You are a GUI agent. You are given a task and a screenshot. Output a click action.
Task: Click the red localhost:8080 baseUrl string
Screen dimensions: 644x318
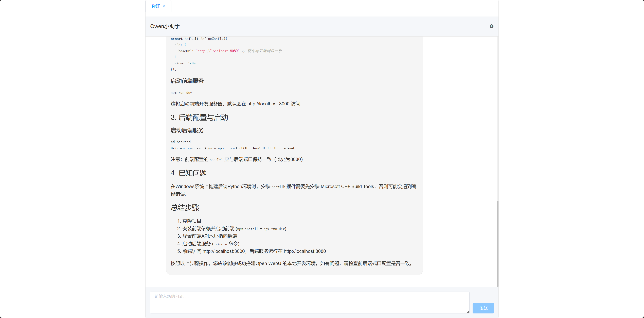coord(217,51)
